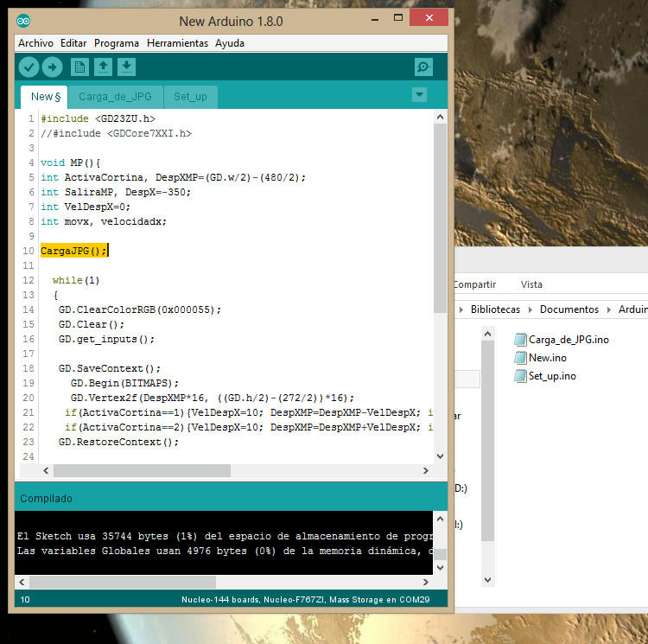Click the editor horizontal scrollbar thumb

point(142,471)
